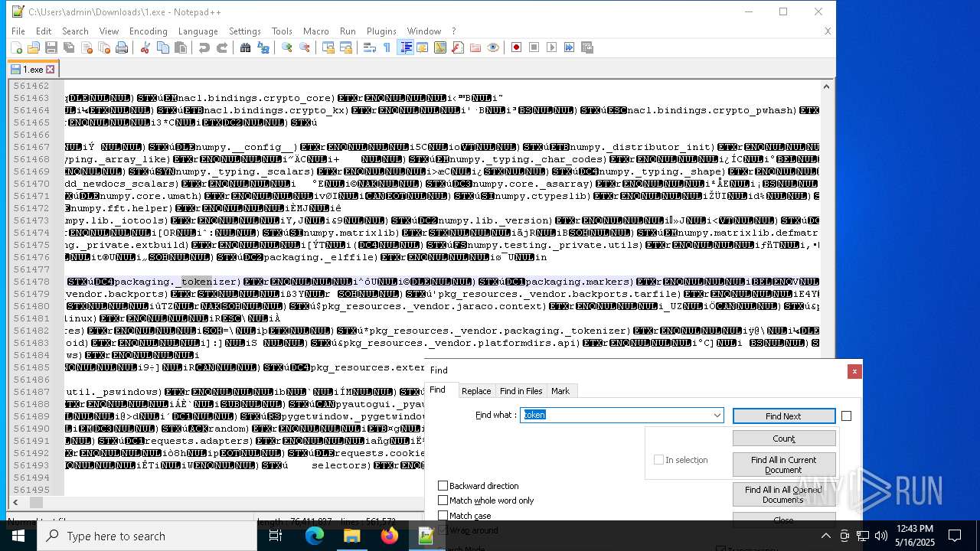Open Replace from the toolbar icon
The width and height of the screenshot is (980, 551).
pos(263,47)
